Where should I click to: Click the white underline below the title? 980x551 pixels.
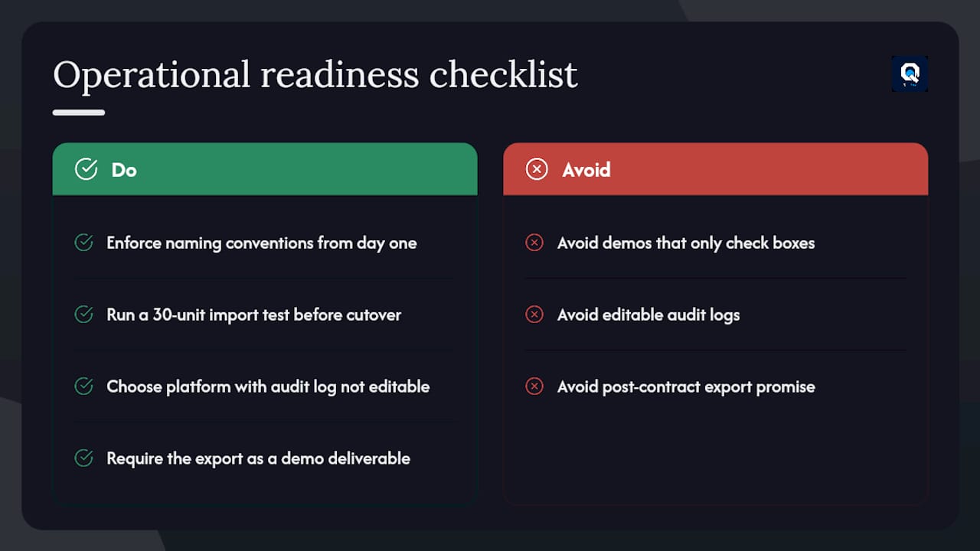click(x=79, y=112)
